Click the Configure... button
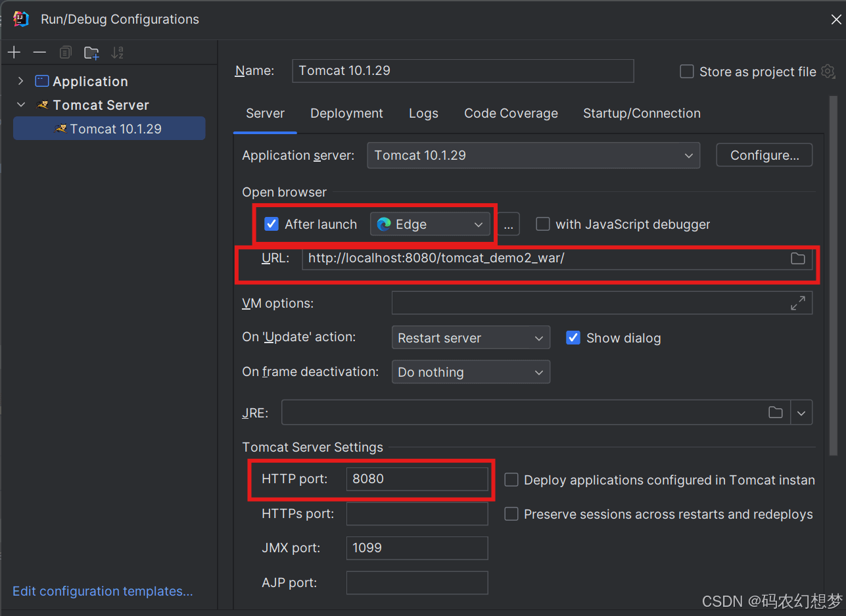846x616 pixels. point(764,155)
